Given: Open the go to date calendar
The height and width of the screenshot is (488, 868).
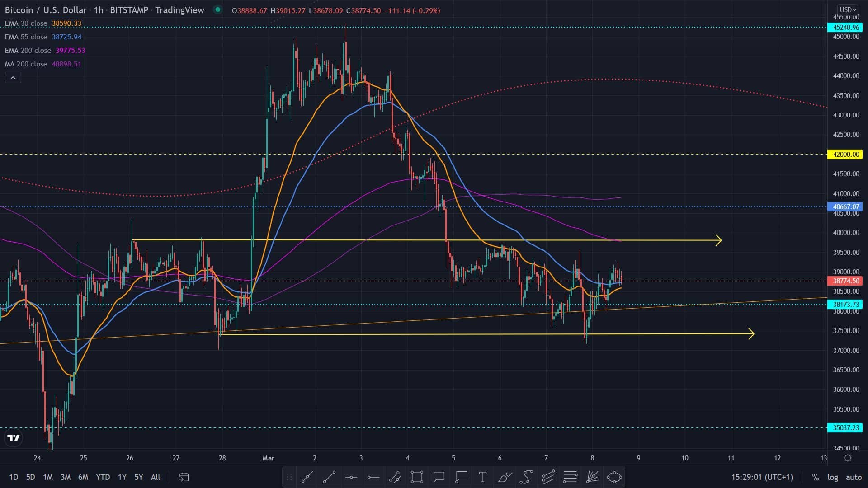Looking at the screenshot, I should coord(184,477).
